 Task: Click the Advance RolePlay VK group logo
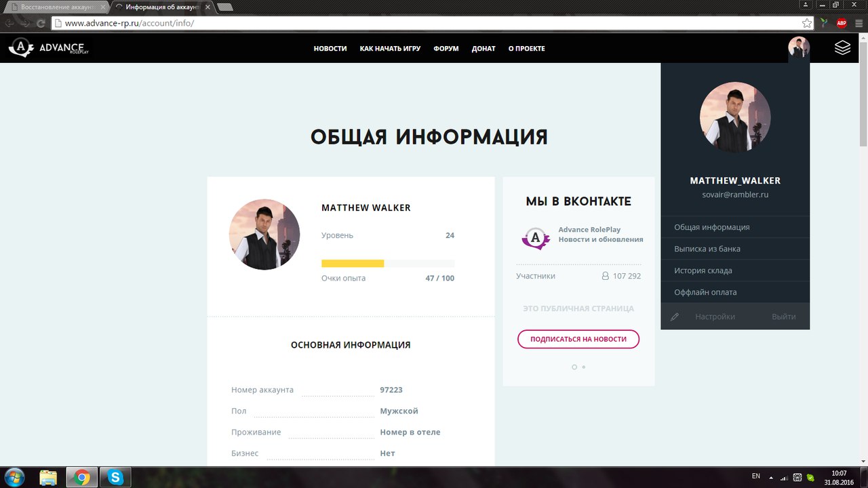point(536,238)
